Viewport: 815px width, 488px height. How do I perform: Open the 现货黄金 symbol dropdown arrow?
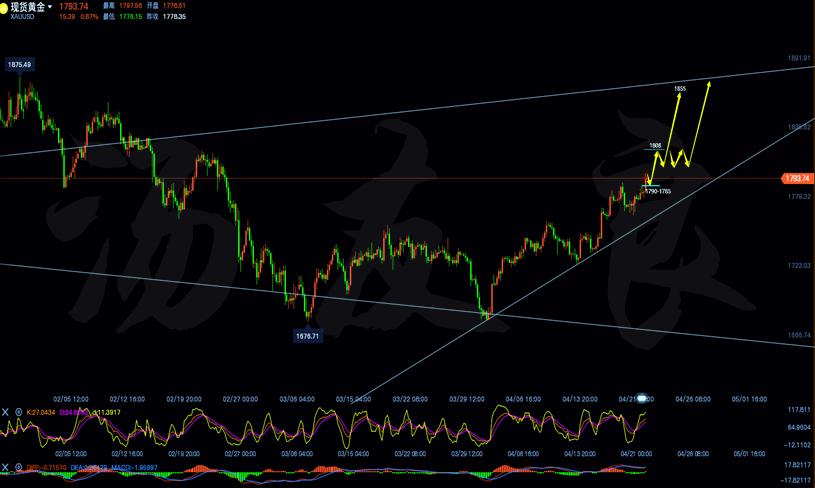pos(50,8)
